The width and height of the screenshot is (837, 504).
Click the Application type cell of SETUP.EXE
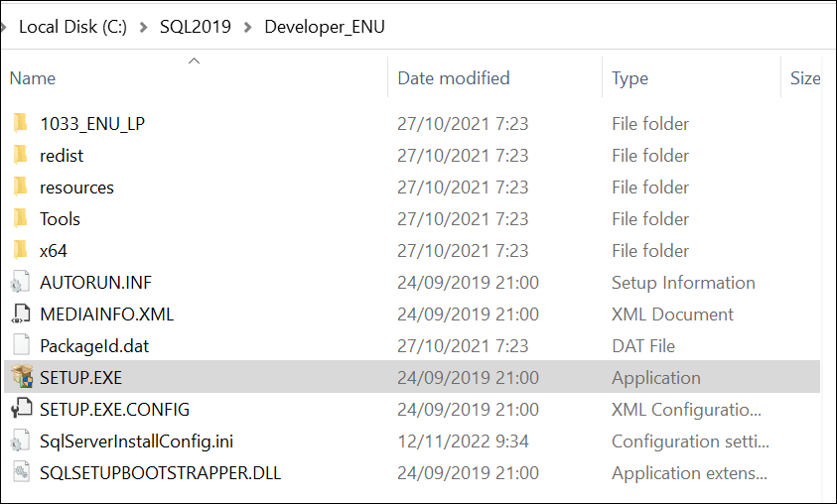pyautogui.click(x=656, y=378)
